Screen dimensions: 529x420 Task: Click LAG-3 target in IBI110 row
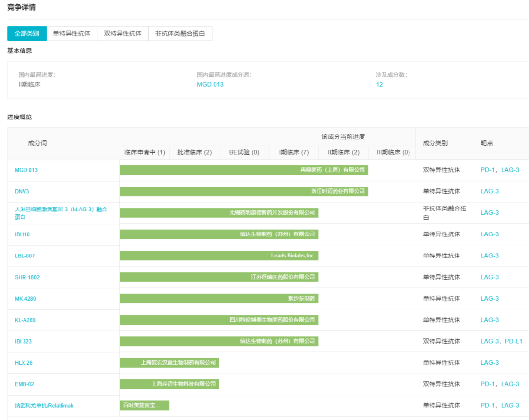coord(489,234)
